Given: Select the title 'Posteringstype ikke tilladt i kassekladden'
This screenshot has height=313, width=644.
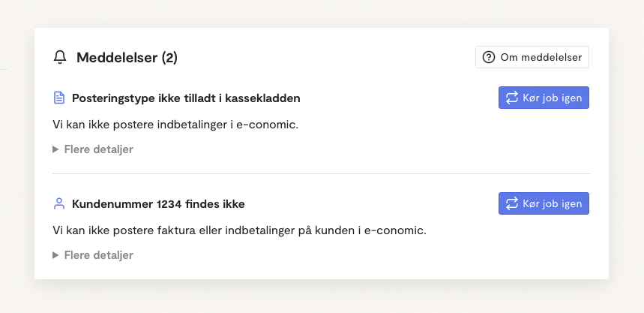Looking at the screenshot, I should tap(186, 98).
